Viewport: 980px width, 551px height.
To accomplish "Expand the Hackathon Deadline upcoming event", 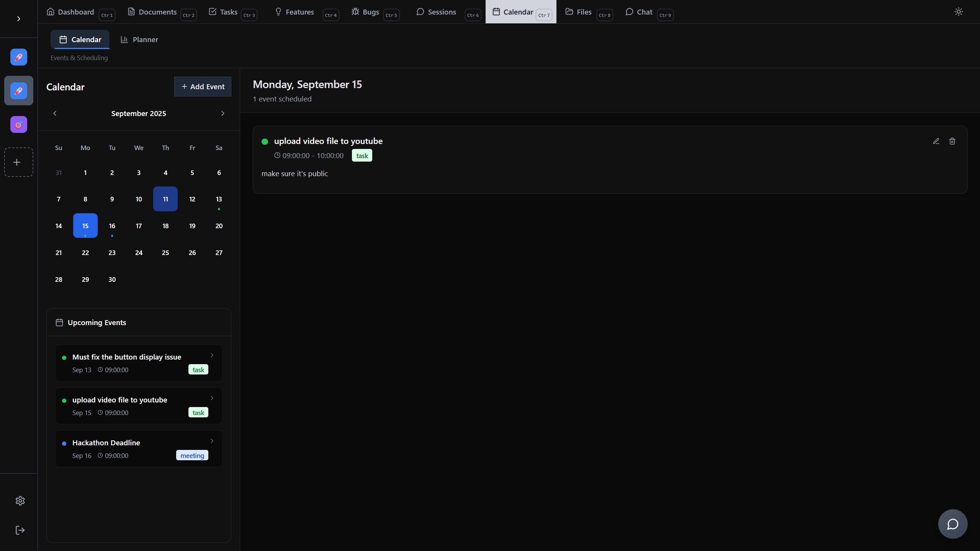I will pyautogui.click(x=212, y=441).
